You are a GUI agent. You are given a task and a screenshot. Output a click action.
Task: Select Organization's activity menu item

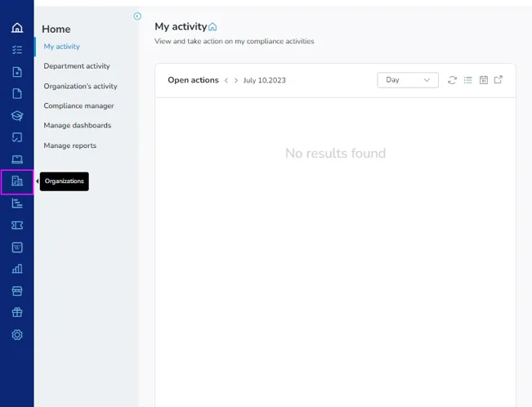click(80, 86)
